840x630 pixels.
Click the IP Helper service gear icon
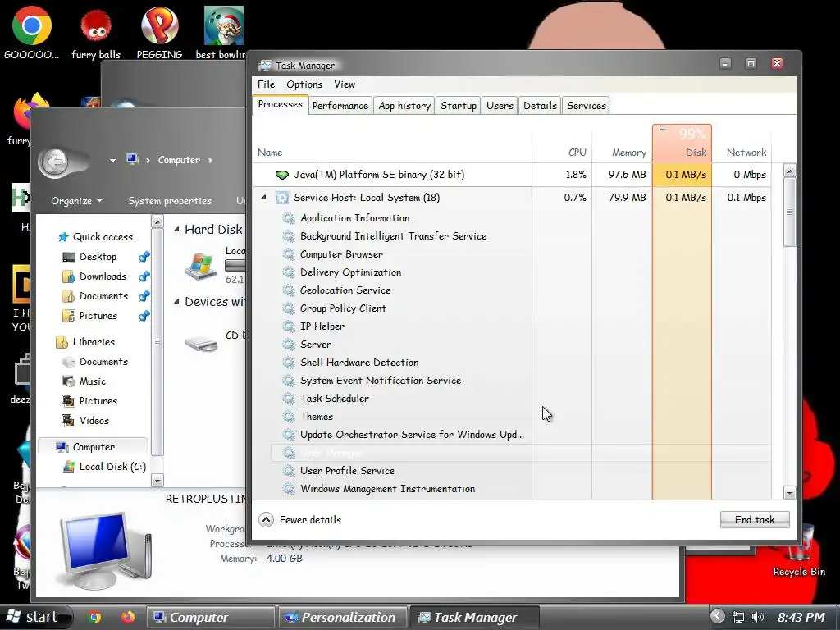(289, 326)
